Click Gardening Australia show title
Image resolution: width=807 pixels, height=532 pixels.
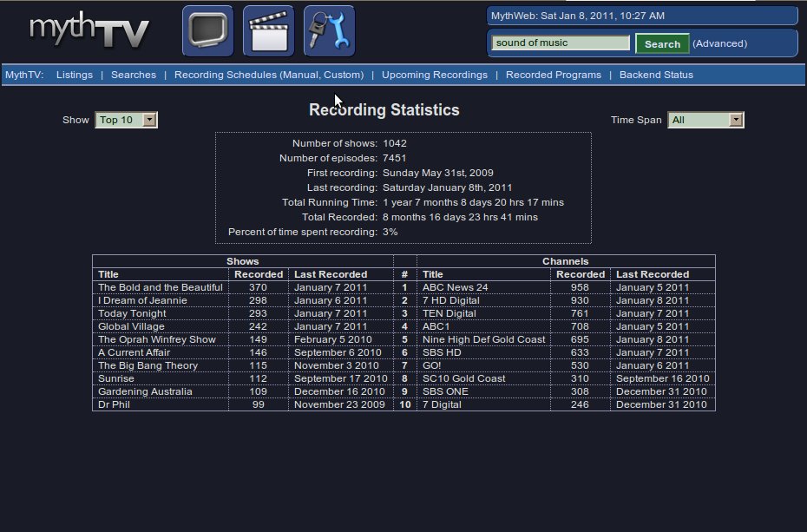[145, 391]
